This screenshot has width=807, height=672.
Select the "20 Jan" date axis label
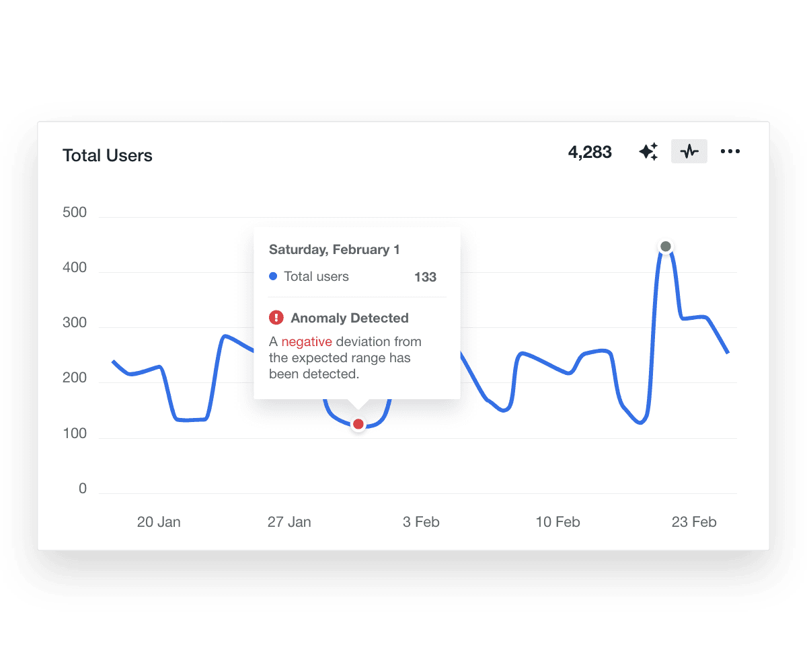tap(159, 522)
